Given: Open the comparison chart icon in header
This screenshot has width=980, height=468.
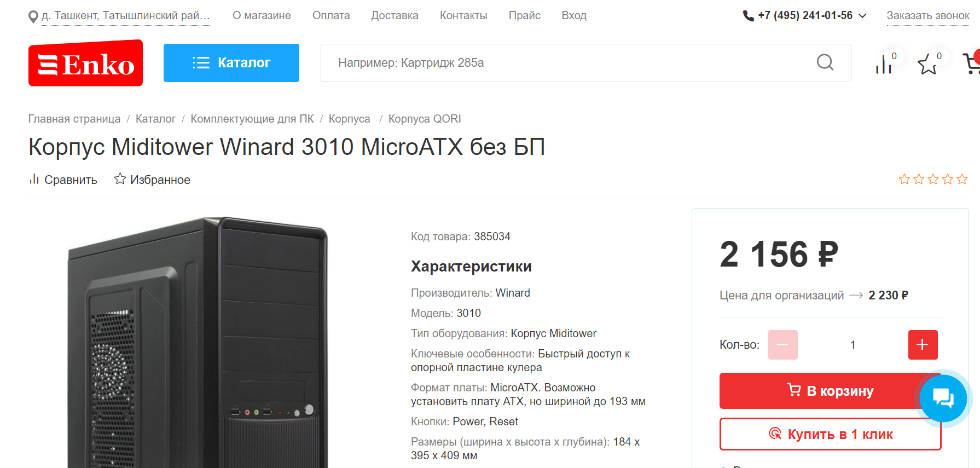Looking at the screenshot, I should [x=883, y=65].
